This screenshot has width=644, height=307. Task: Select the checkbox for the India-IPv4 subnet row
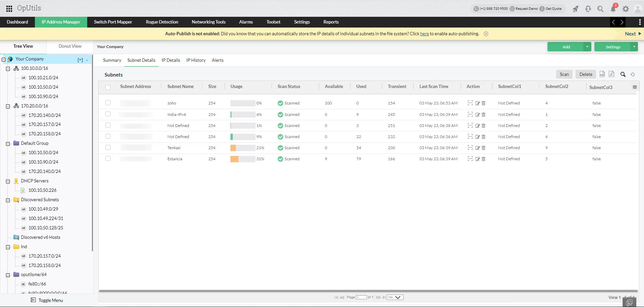click(108, 114)
